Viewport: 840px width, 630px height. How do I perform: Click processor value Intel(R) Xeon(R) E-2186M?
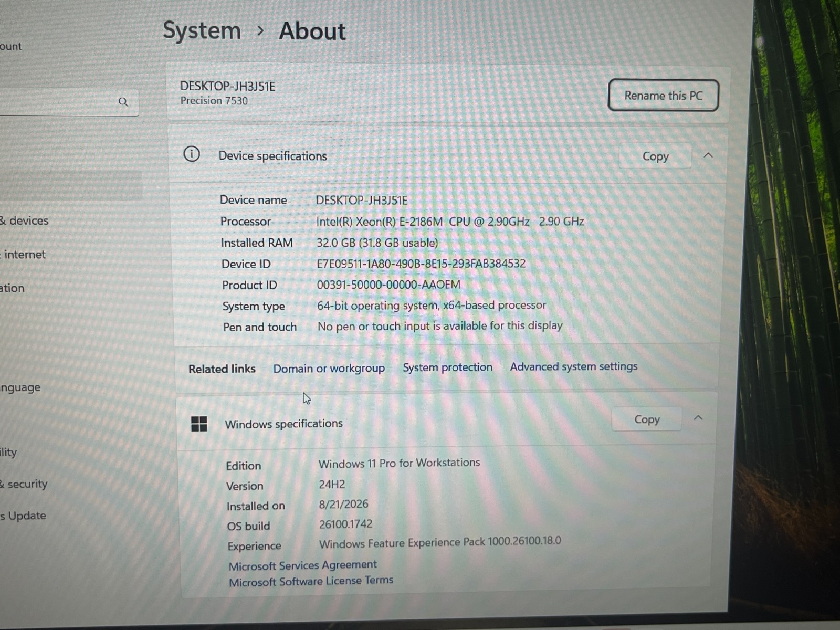[x=450, y=222]
